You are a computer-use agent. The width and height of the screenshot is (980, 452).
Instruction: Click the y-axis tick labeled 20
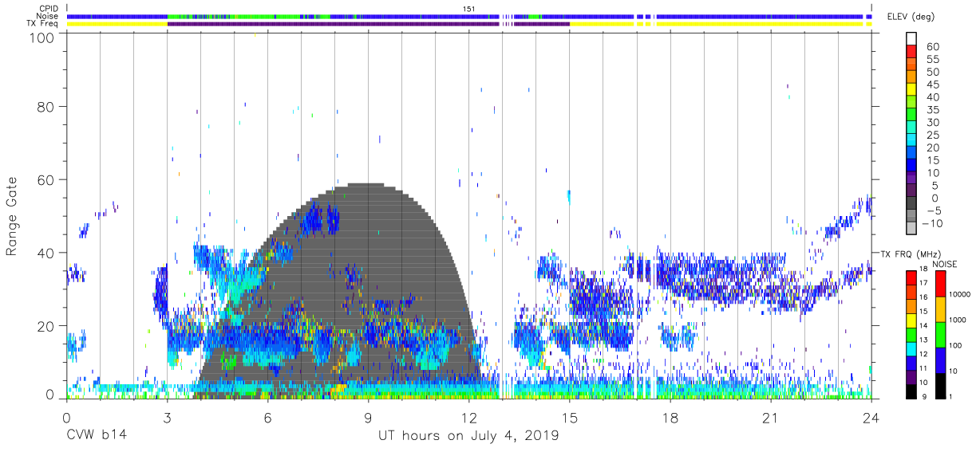(46, 326)
